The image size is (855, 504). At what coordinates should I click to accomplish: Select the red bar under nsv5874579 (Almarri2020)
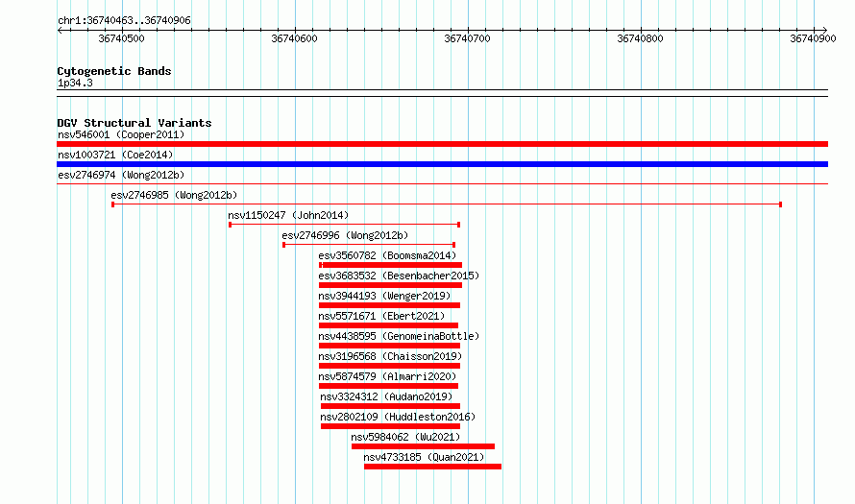(x=388, y=386)
